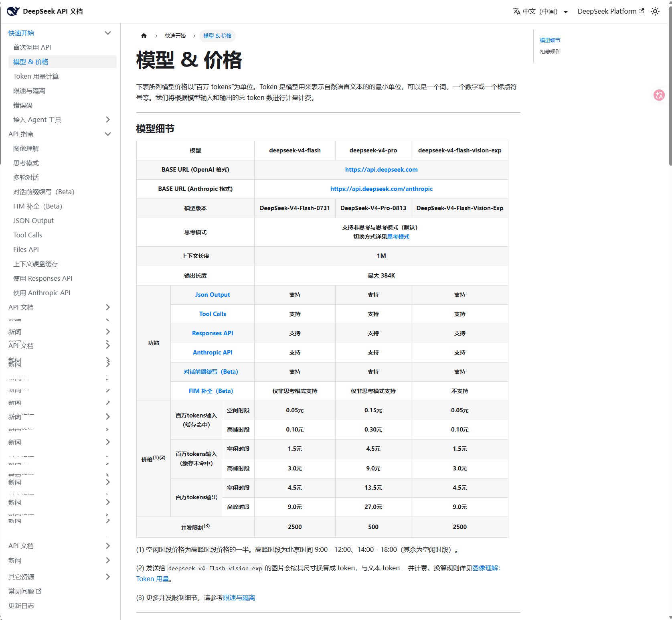Click 快速开始 in the breadcrumb

pyautogui.click(x=176, y=36)
